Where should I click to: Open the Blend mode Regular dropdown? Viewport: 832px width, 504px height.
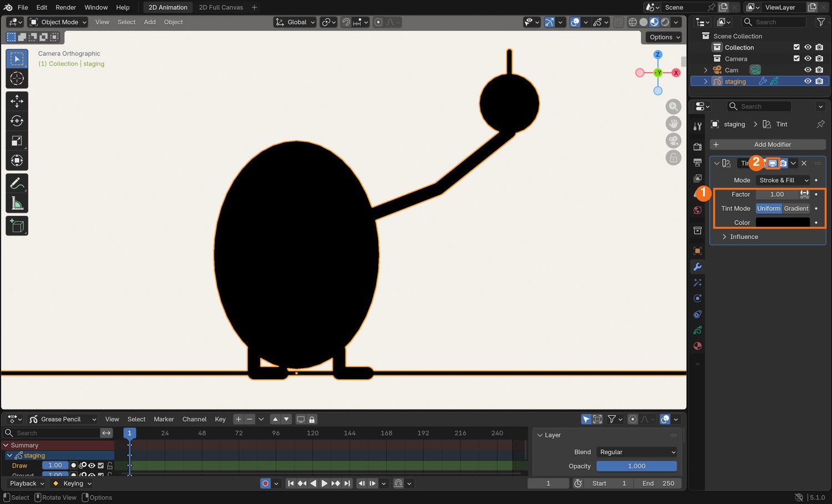(637, 452)
